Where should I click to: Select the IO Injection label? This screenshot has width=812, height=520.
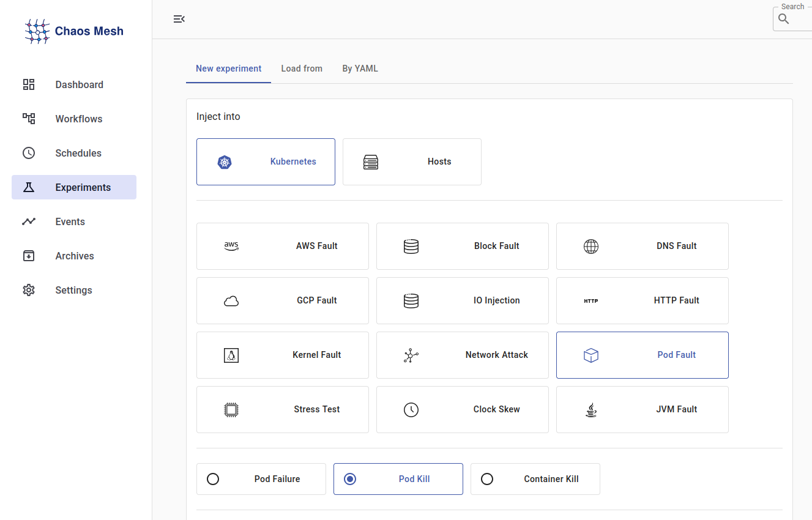coord(497,300)
